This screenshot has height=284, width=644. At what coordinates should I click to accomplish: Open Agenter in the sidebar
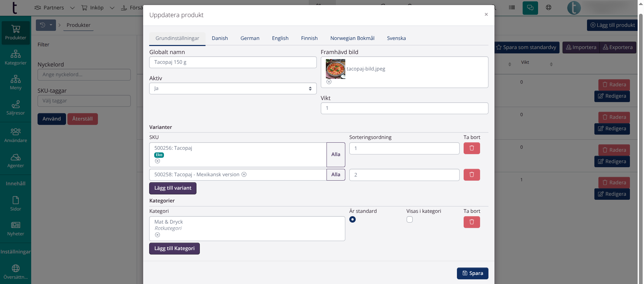click(15, 160)
